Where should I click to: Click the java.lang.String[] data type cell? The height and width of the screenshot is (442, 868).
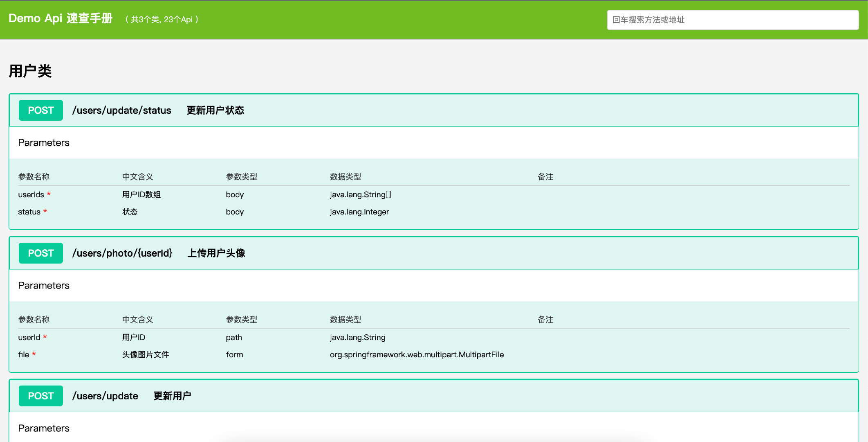coord(360,195)
